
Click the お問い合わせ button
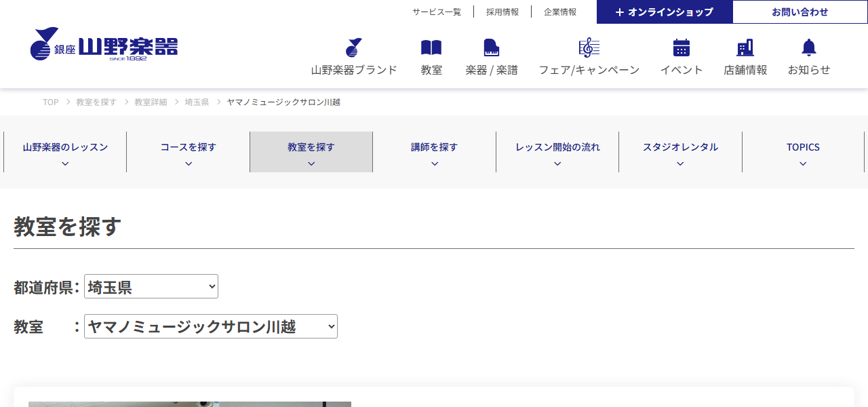point(800,12)
